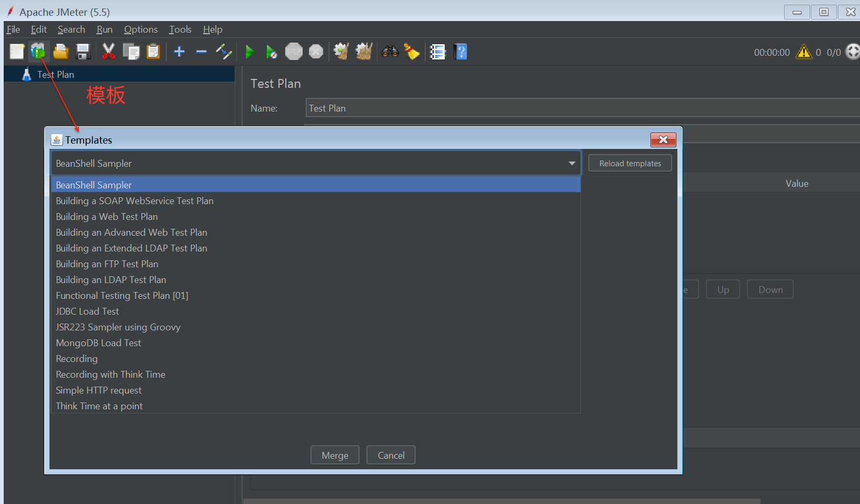Click the Merge button
Screen dimensions: 860x504
coord(335,455)
